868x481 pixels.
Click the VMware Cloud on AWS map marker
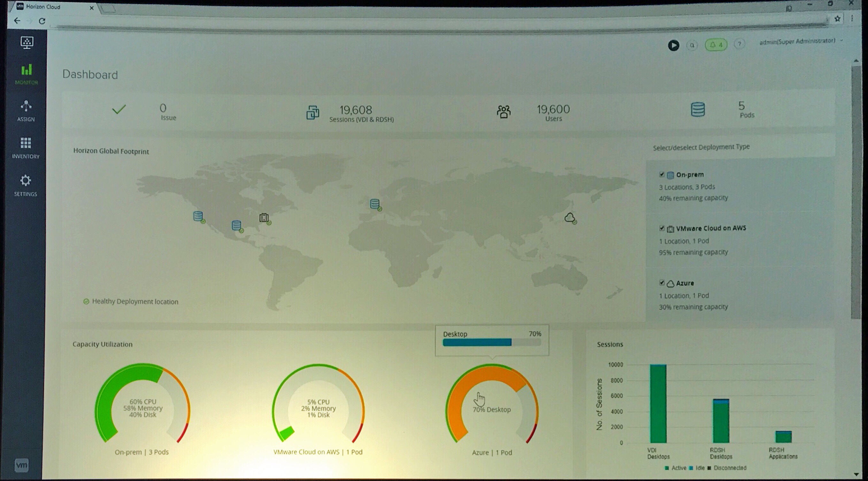tap(264, 218)
